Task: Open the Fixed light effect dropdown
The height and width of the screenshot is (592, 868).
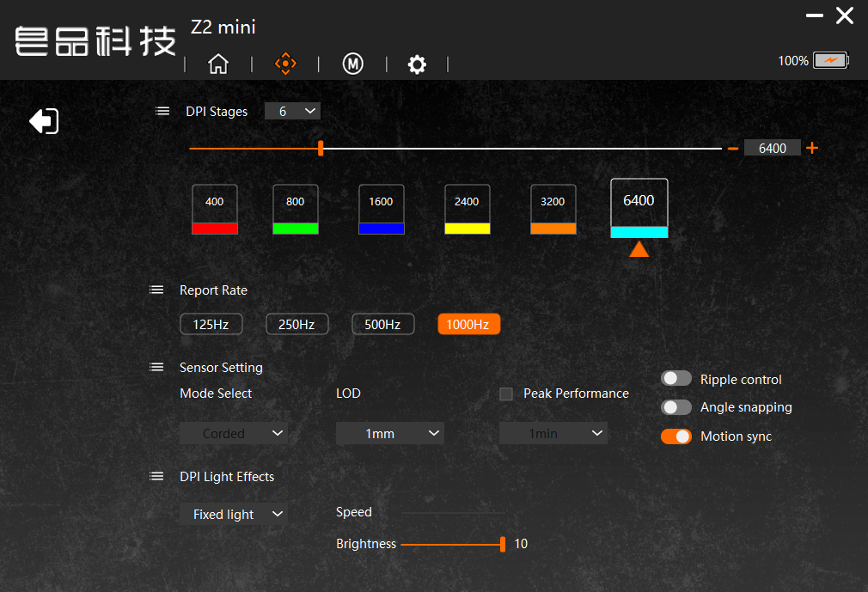Action: coord(233,514)
